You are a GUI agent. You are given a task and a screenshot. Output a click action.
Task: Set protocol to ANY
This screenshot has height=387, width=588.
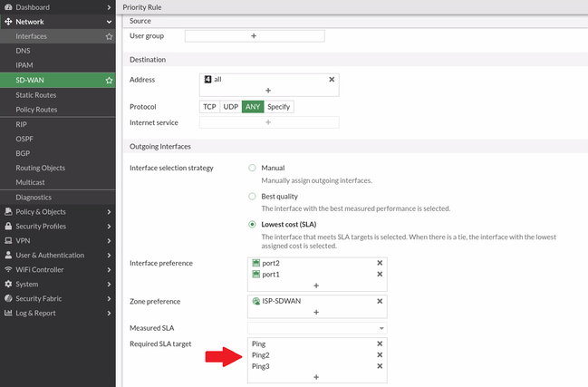(253, 107)
